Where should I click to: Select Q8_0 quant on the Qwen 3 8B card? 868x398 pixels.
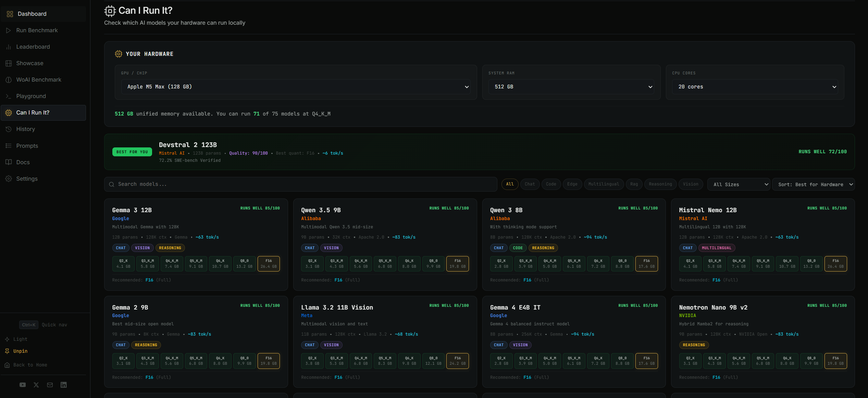[622, 264]
